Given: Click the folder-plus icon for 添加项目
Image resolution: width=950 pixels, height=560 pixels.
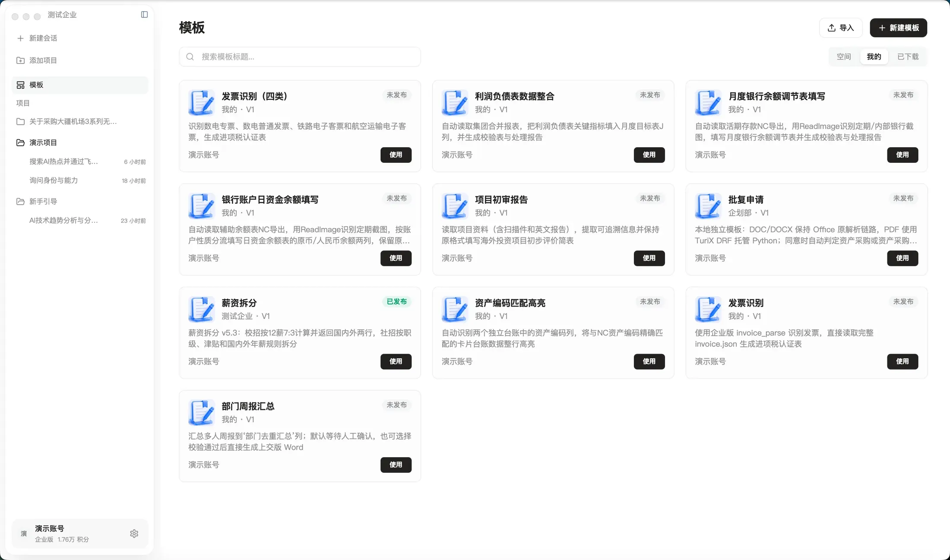Looking at the screenshot, I should [20, 60].
